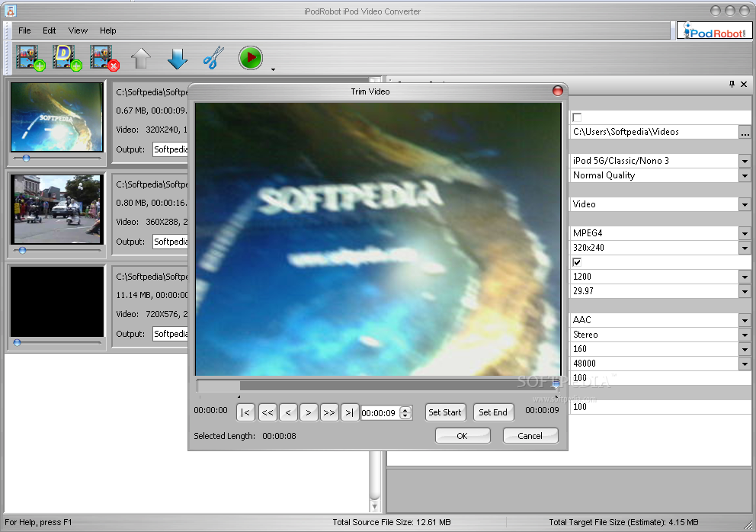
Task: Click the 00:00:09 time field
Action: tap(380, 412)
